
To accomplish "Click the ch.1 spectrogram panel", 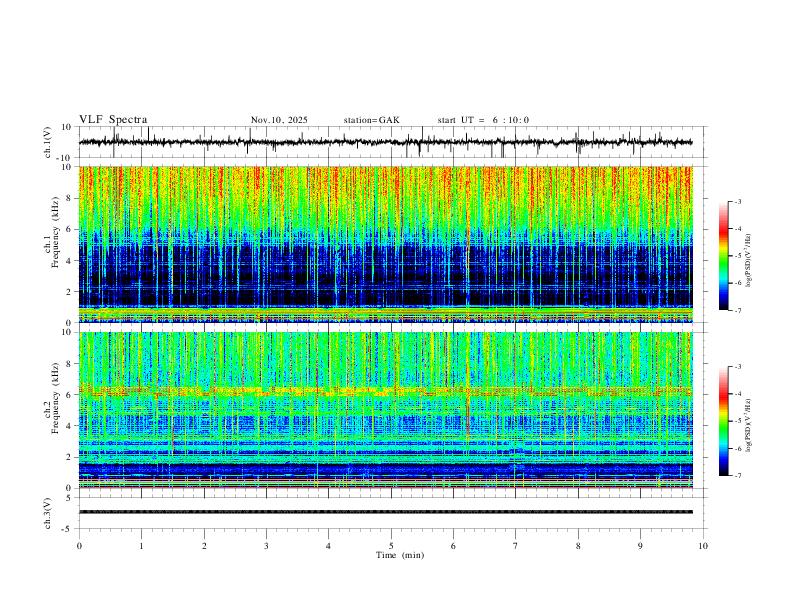I will (x=385, y=244).
